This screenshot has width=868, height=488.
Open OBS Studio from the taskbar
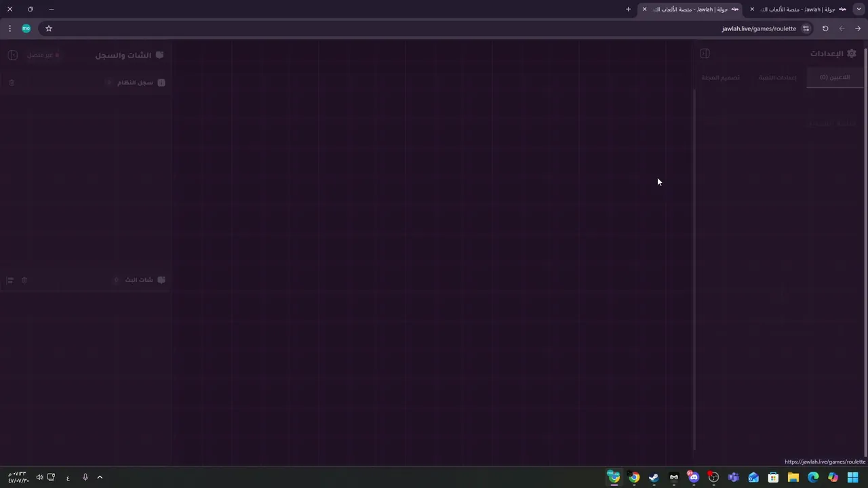[x=713, y=477]
